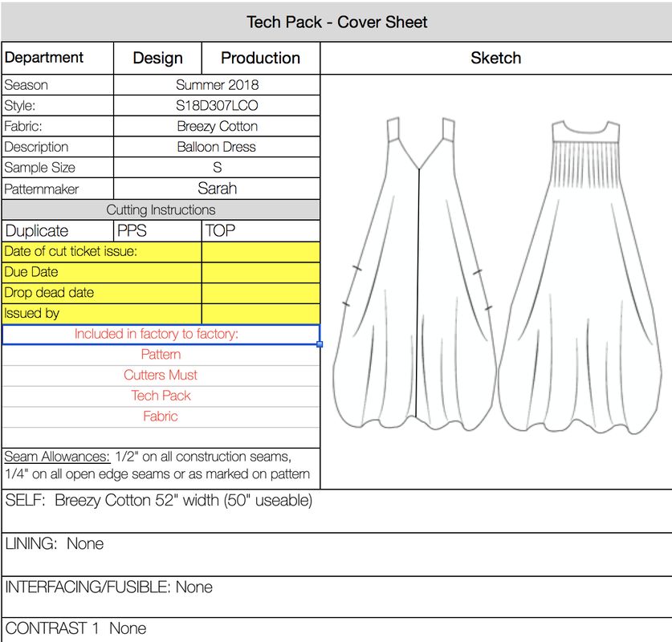Select the Design column header cell
672x642 pixels.
point(157,58)
